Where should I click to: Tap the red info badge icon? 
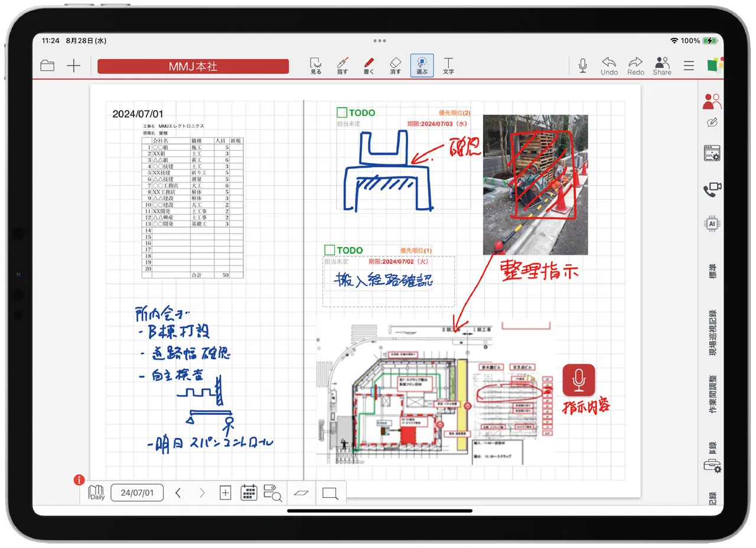pyautogui.click(x=79, y=480)
